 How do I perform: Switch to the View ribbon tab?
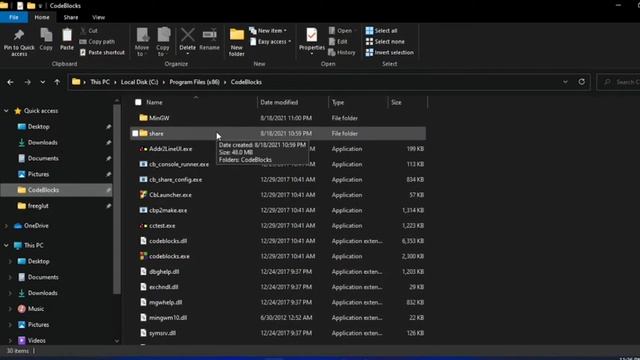click(x=98, y=18)
